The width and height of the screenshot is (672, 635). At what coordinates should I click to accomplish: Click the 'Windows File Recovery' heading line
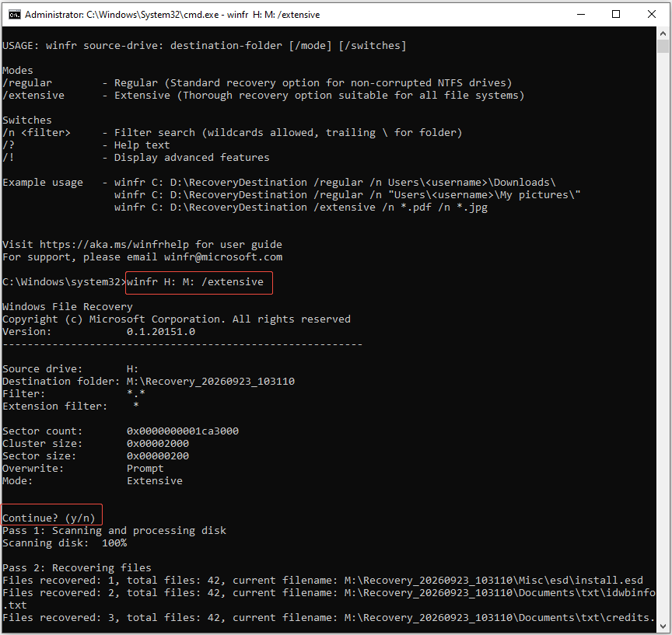tap(68, 306)
